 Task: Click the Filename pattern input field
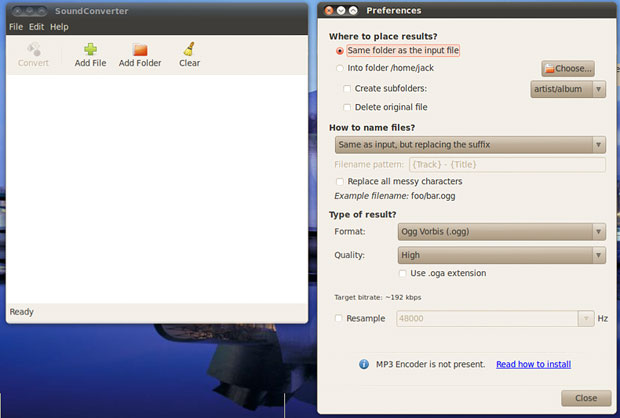click(507, 165)
